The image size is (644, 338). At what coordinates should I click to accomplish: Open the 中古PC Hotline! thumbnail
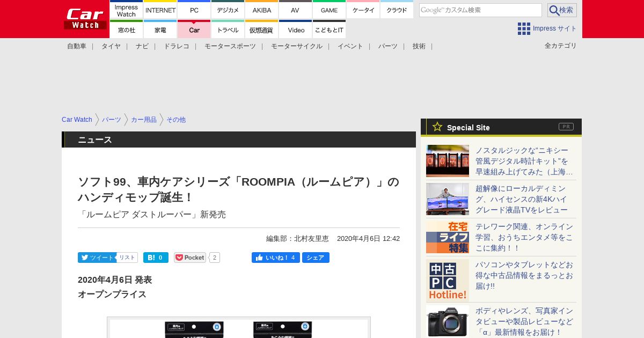pyautogui.click(x=448, y=281)
